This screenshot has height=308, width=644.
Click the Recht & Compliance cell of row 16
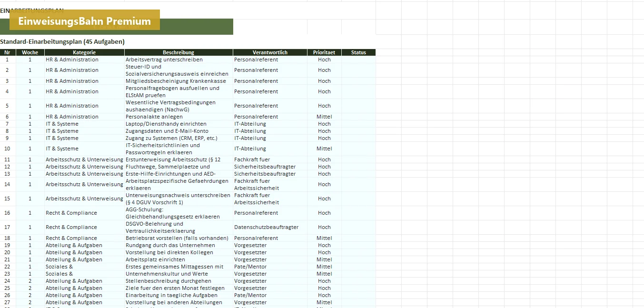coord(84,213)
